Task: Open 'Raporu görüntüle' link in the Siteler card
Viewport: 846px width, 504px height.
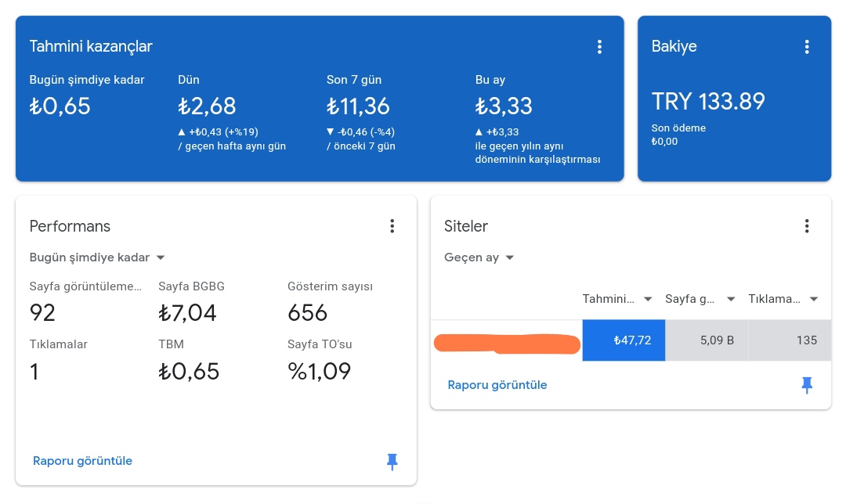Action: 497,385
